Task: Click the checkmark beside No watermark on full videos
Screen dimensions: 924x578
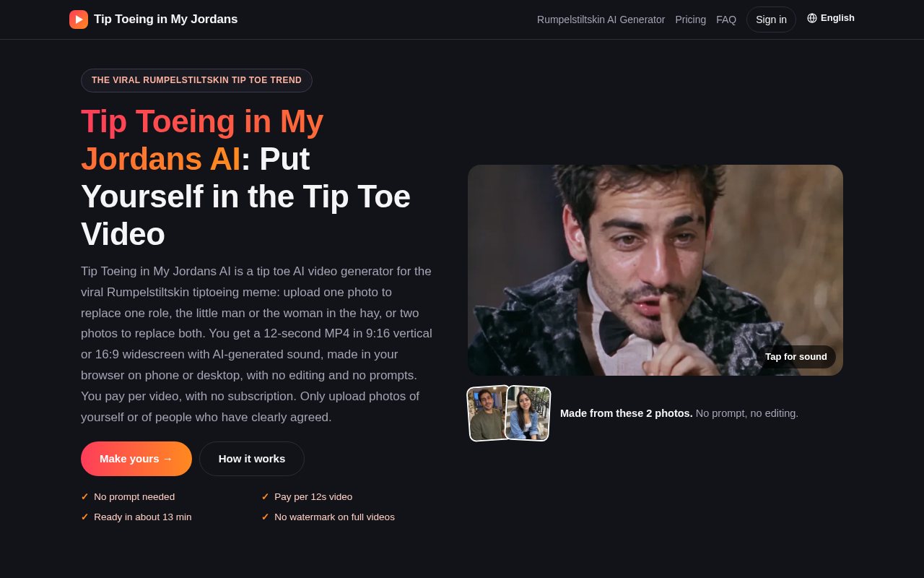Action: pos(265,517)
